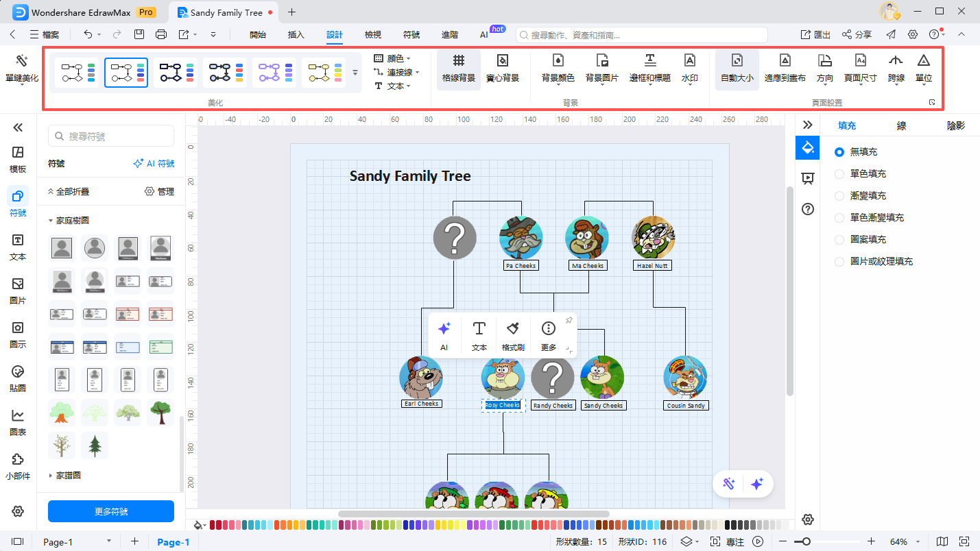Viewport: 980px width, 551px height.
Task: Open the watermark (水印) tool
Action: tap(689, 69)
